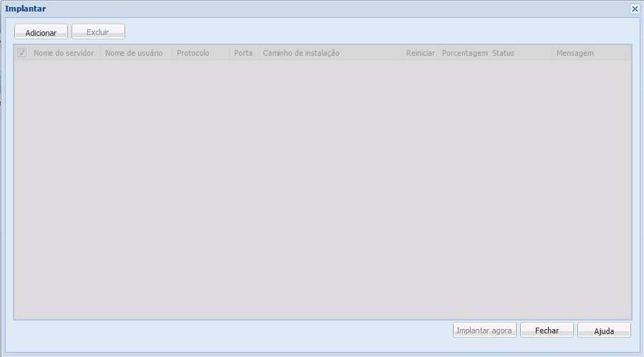Viewport: 644px width, 357px height.
Task: Select the Porta column header
Action: click(x=244, y=53)
